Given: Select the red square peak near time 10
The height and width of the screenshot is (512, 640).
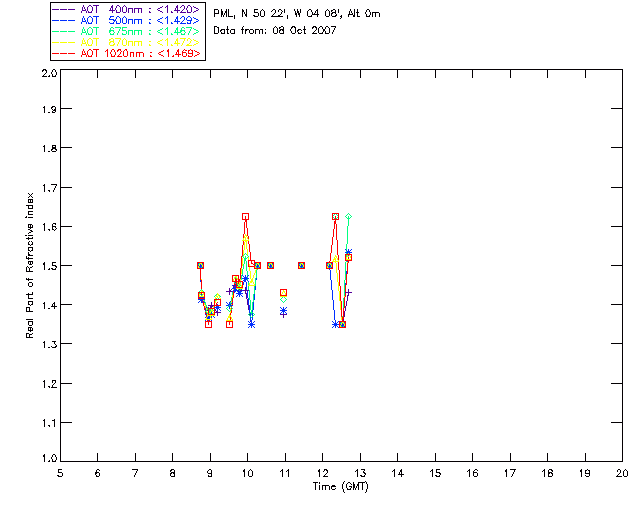Looking at the screenshot, I should tap(245, 217).
